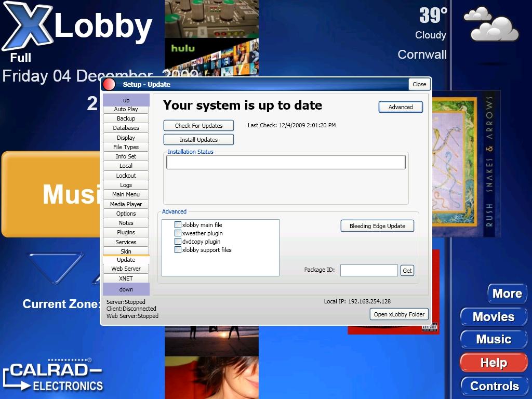Switch to the Plugins setup tab

pyautogui.click(x=126, y=232)
